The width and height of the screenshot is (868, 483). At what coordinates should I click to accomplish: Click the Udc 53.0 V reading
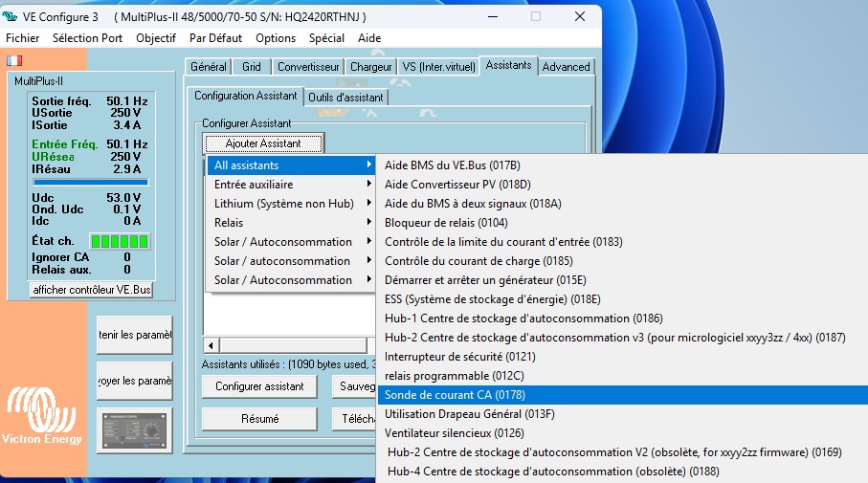click(86, 198)
